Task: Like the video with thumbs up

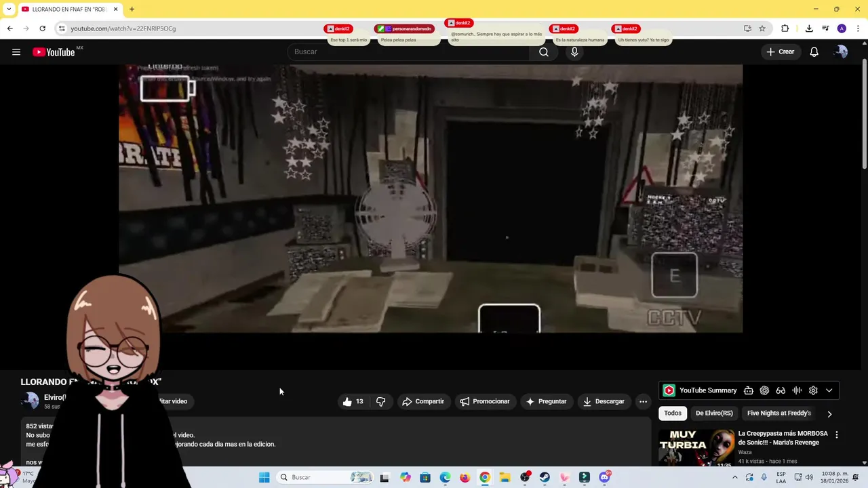Action: pyautogui.click(x=353, y=401)
